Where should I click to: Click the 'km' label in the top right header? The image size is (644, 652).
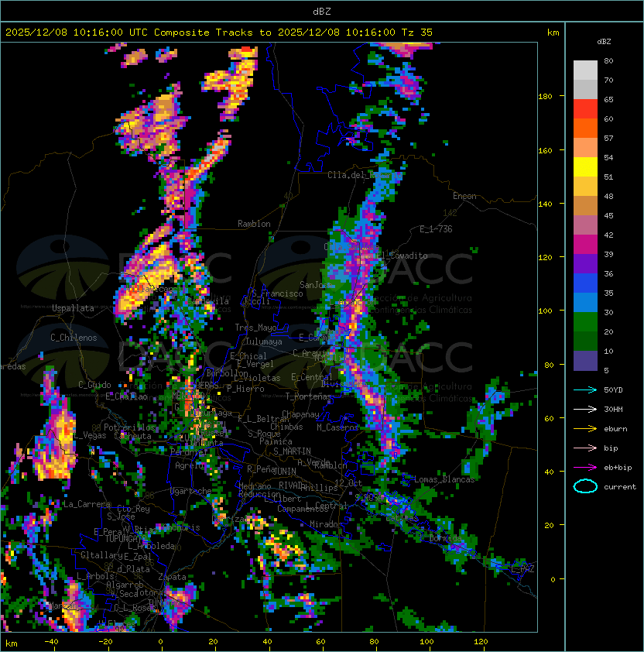(x=553, y=33)
